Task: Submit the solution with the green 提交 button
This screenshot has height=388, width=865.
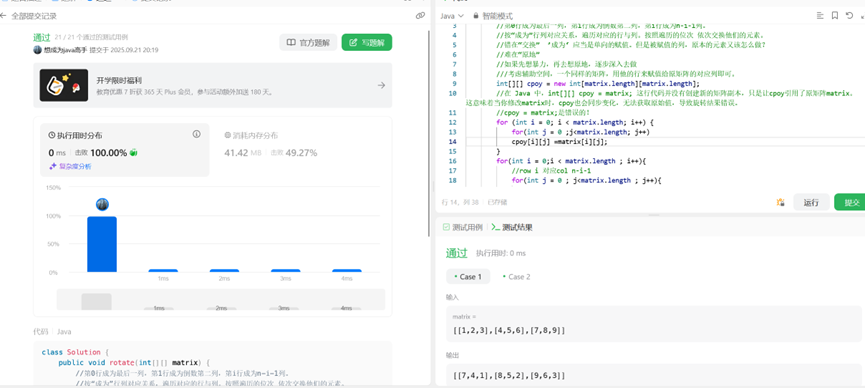Action: pos(850,203)
